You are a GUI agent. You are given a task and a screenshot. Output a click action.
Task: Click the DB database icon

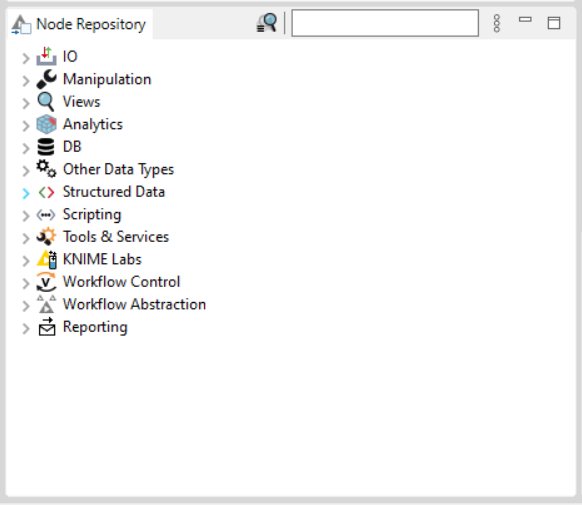46,147
